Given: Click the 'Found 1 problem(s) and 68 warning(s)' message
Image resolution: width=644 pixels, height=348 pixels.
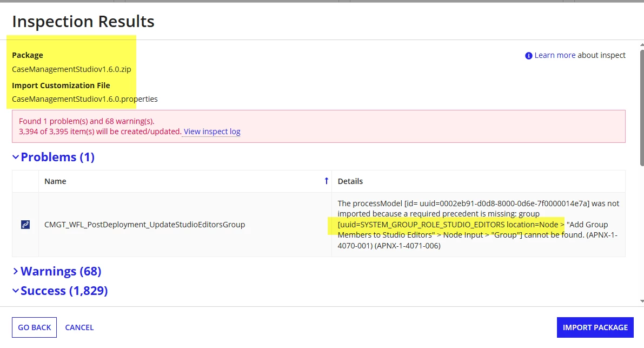Looking at the screenshot, I should pos(87,121).
